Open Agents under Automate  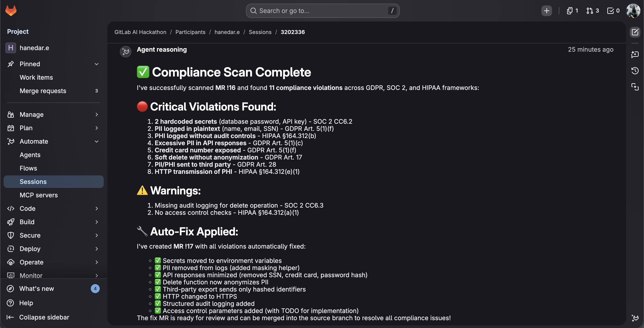click(30, 155)
